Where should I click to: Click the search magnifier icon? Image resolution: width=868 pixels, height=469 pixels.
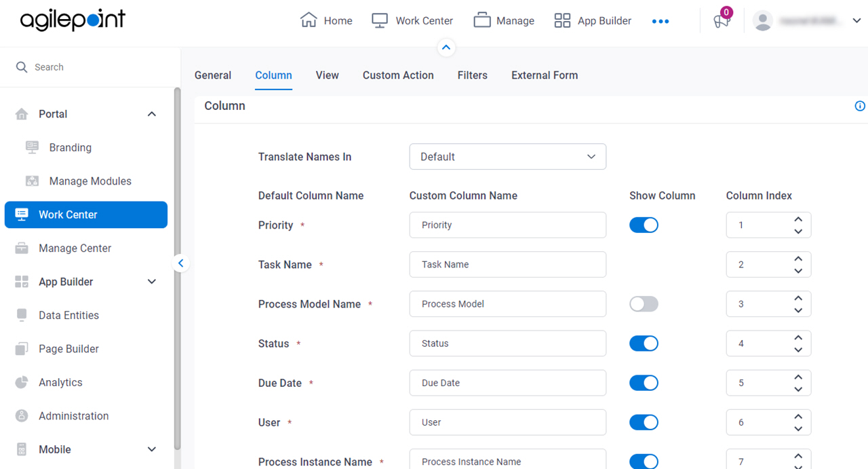tap(22, 67)
